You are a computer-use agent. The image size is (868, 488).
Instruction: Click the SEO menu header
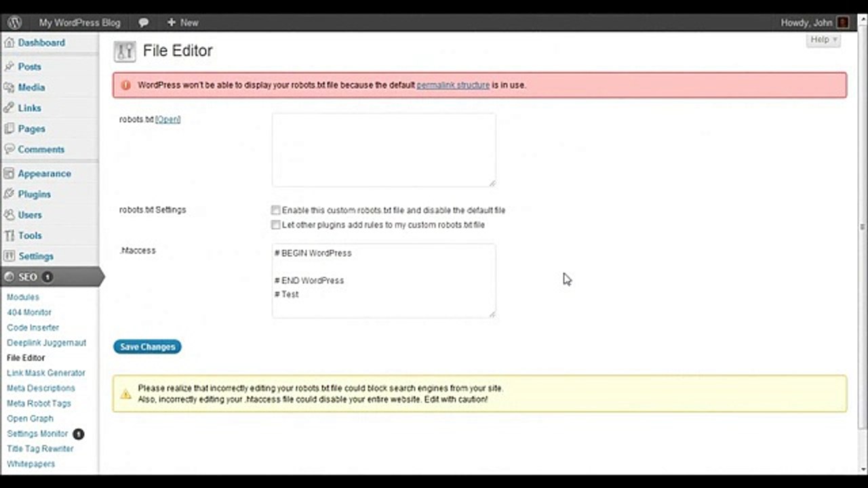[50, 277]
